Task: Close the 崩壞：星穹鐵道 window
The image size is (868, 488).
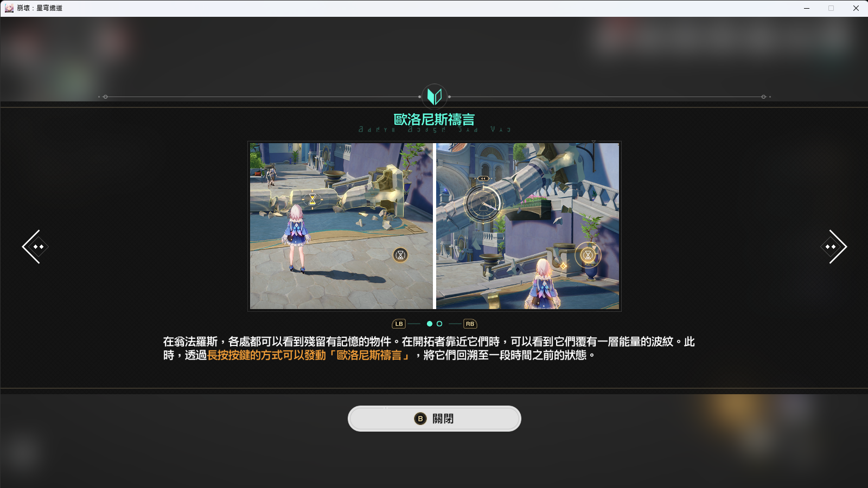Action: pyautogui.click(x=856, y=8)
